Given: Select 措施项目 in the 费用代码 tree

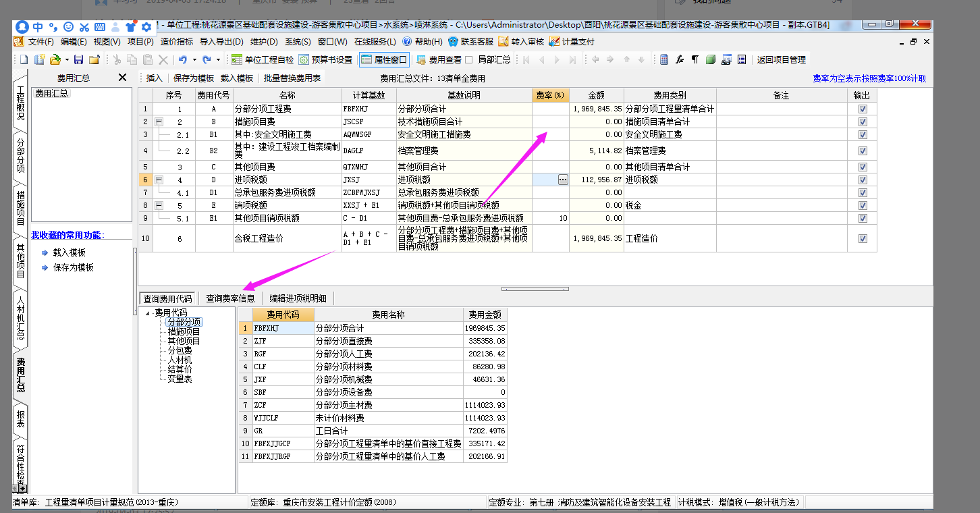Looking at the screenshot, I should [184, 331].
